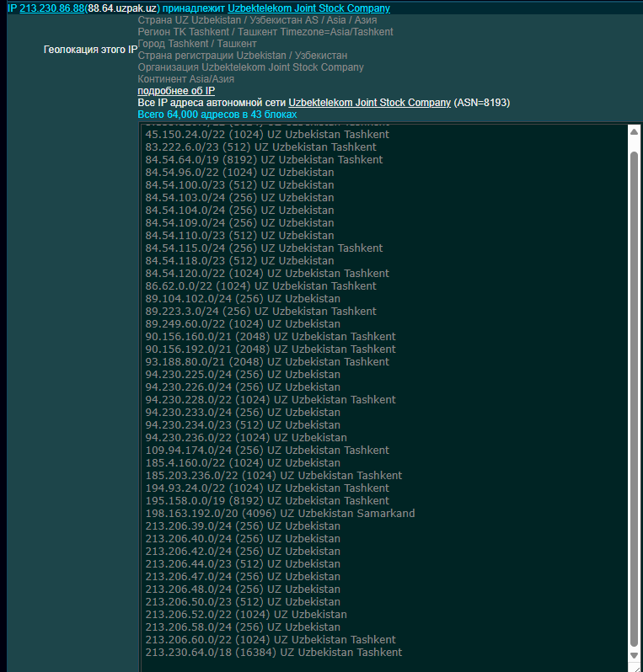
Task: Select row 213.206.40.0/24
Action: pos(243,539)
